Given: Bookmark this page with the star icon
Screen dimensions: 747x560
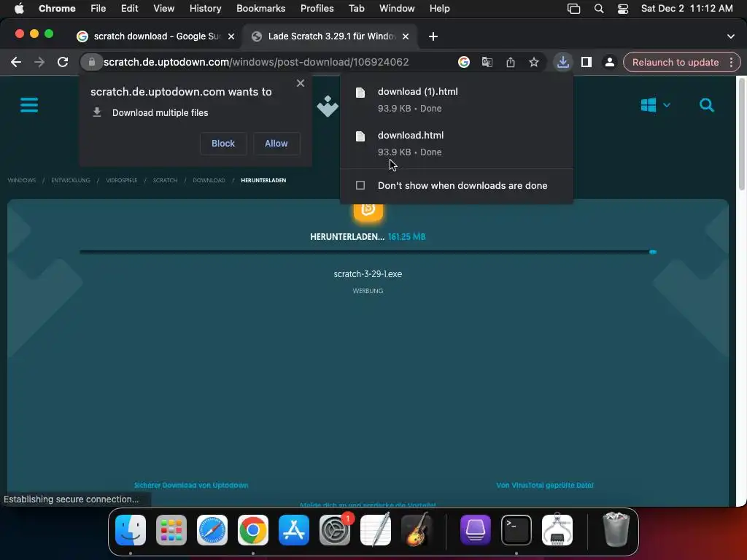Looking at the screenshot, I should pyautogui.click(x=533, y=63).
